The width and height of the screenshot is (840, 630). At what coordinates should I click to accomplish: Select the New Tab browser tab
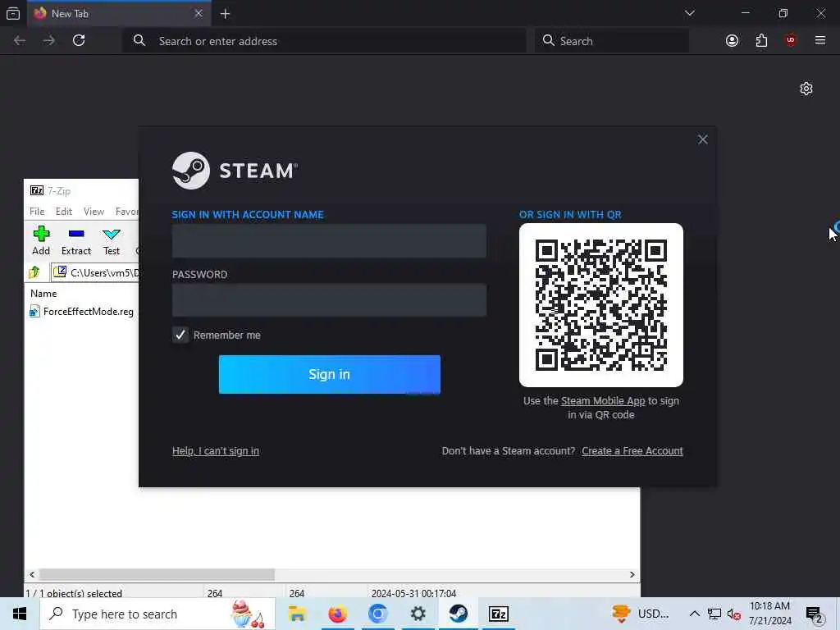tap(119, 14)
